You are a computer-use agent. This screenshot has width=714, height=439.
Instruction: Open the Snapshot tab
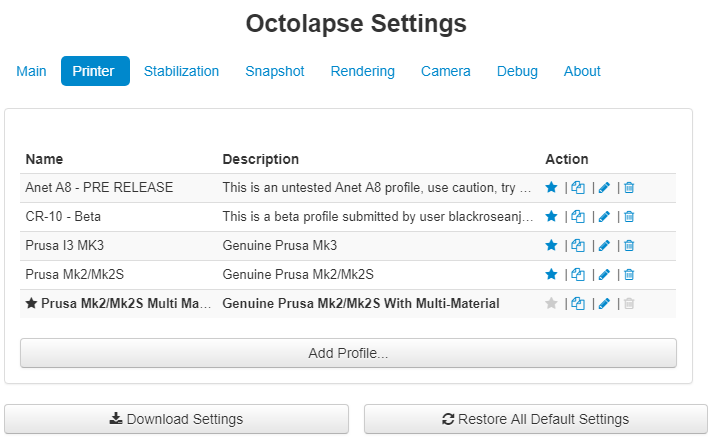click(275, 71)
